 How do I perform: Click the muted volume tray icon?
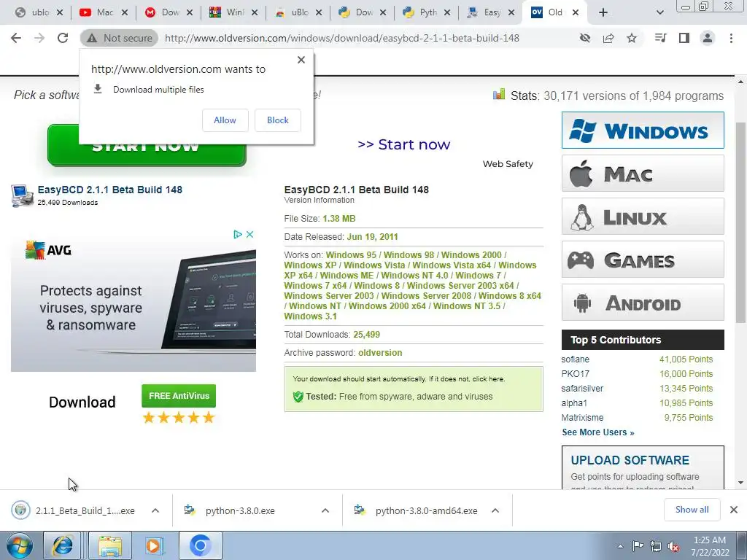pos(673,546)
